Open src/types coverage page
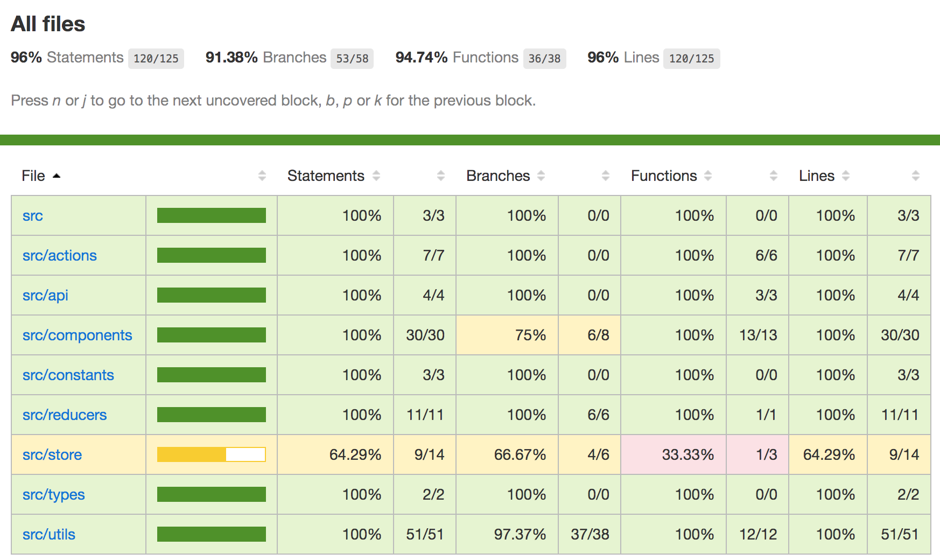 pos(54,495)
